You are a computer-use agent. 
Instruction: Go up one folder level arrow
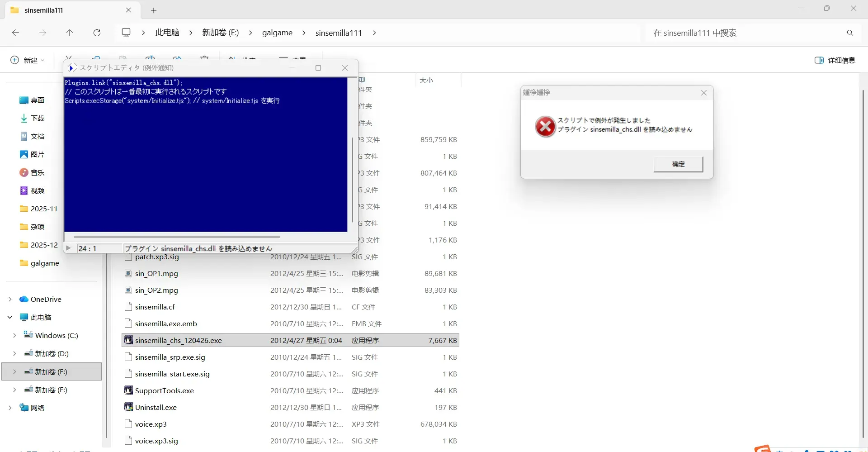70,33
